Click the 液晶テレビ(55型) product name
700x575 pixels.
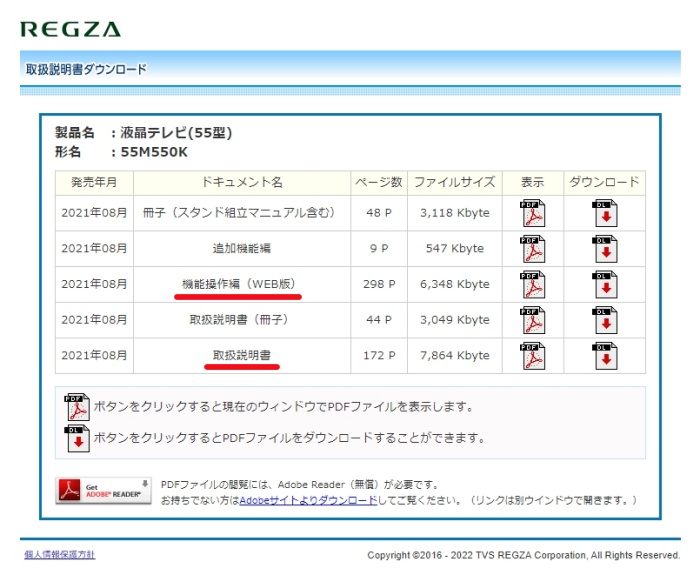click(x=176, y=133)
